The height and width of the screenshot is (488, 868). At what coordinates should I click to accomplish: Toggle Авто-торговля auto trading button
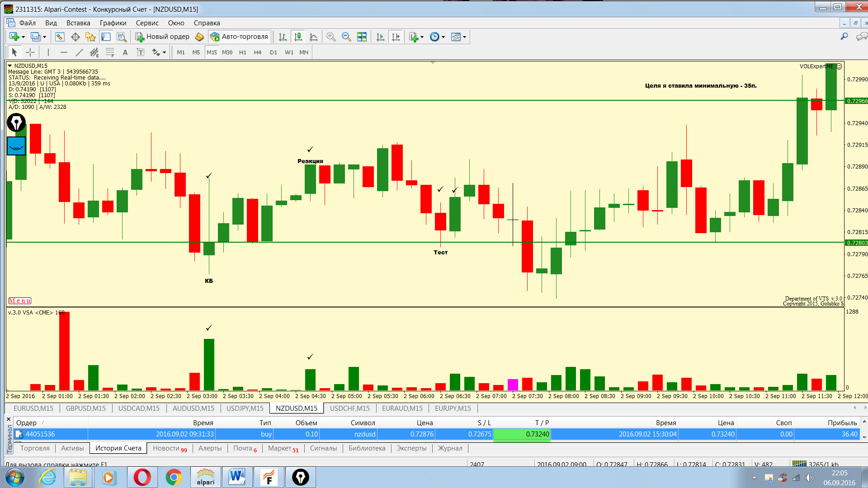[x=240, y=37]
